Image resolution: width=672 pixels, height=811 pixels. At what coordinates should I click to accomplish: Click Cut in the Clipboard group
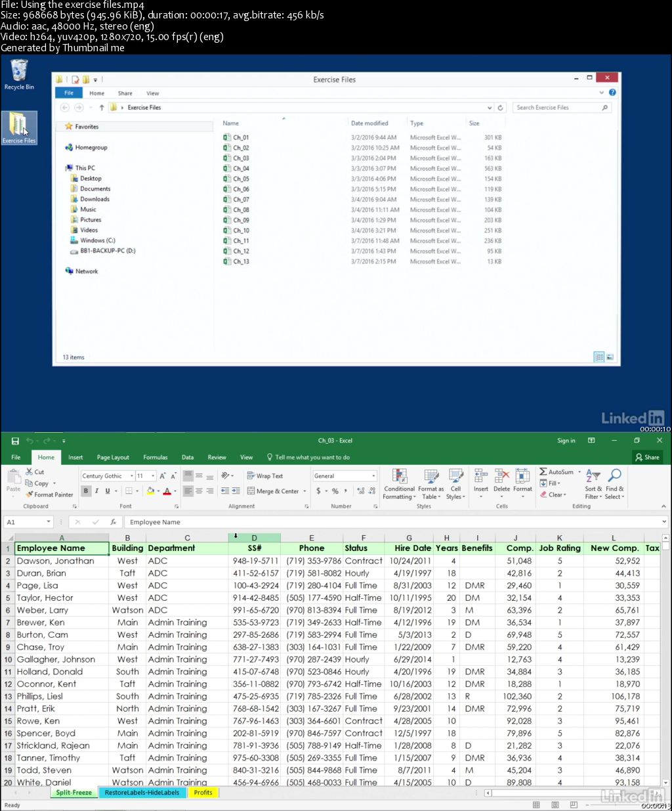click(x=35, y=471)
